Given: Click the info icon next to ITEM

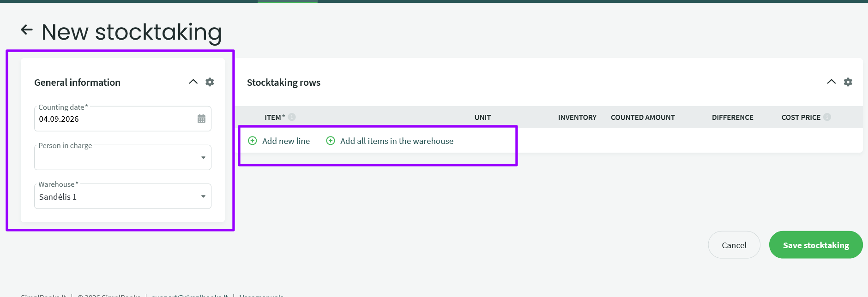Looking at the screenshot, I should click(x=292, y=117).
